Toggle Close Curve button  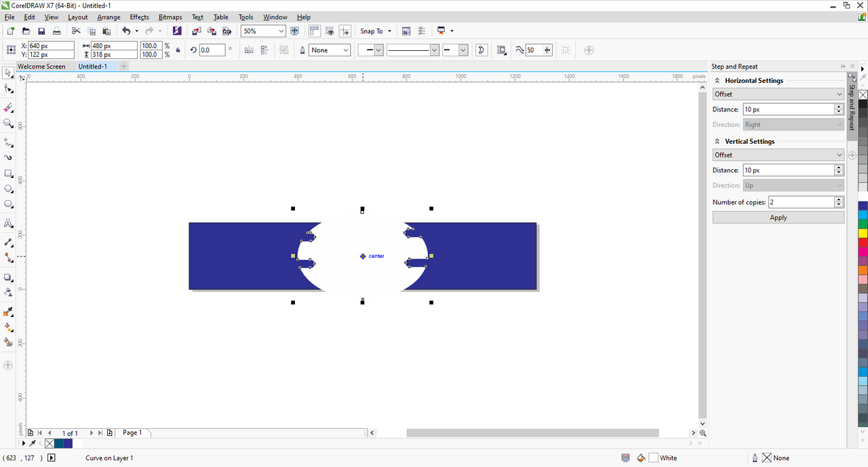tap(481, 50)
